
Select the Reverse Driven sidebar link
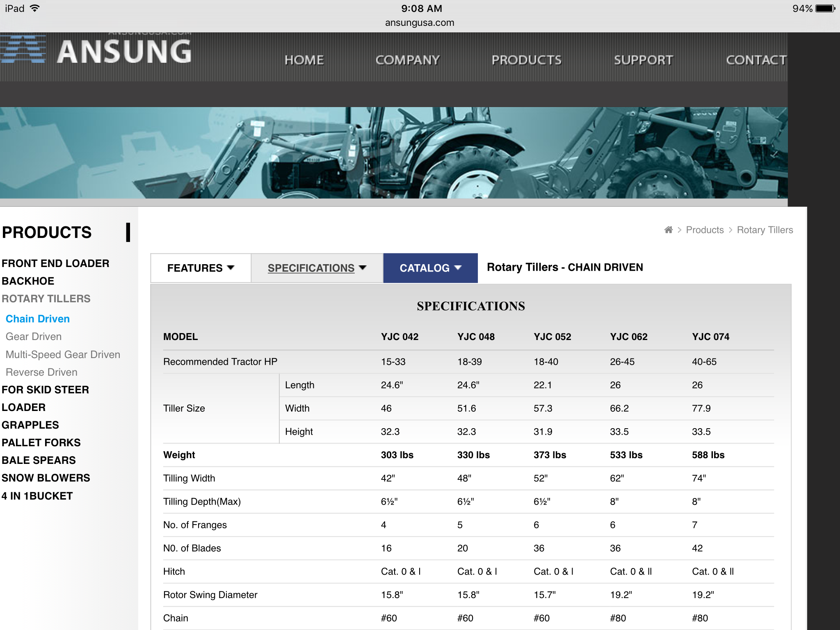tap(41, 372)
